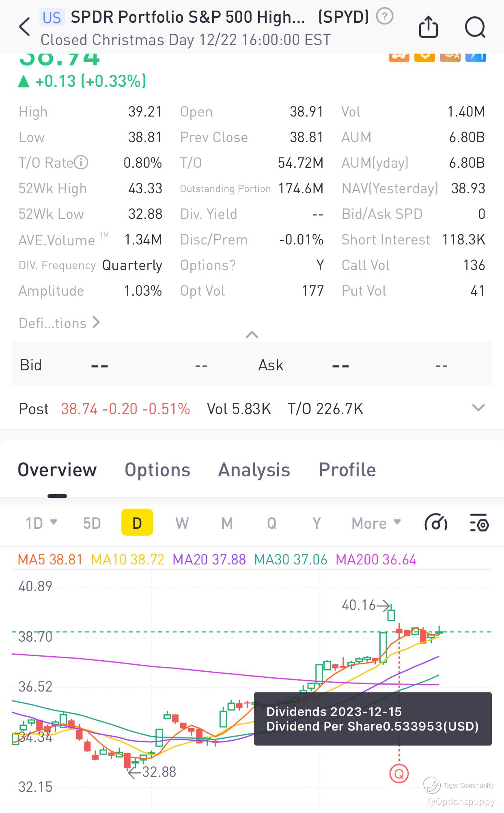Image resolution: width=504 pixels, height=813 pixels.
Task: Open the search magnifier icon
Action: point(475,27)
